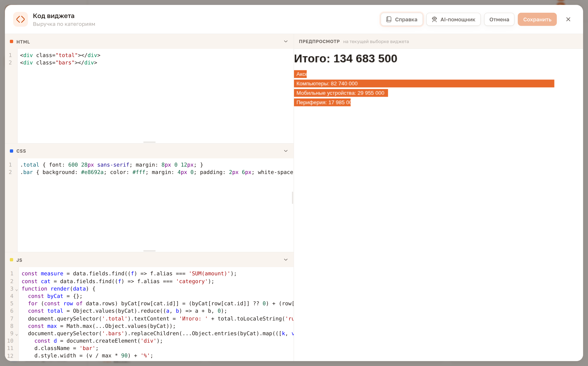
Task: Fold the render function at line 3
Action: 16,289
